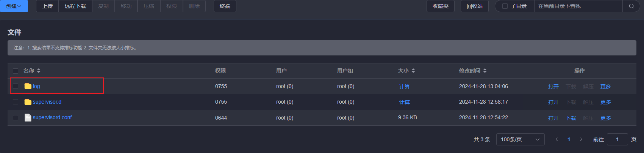Go to next page arrow
644x153 pixels.
pyautogui.click(x=581, y=139)
